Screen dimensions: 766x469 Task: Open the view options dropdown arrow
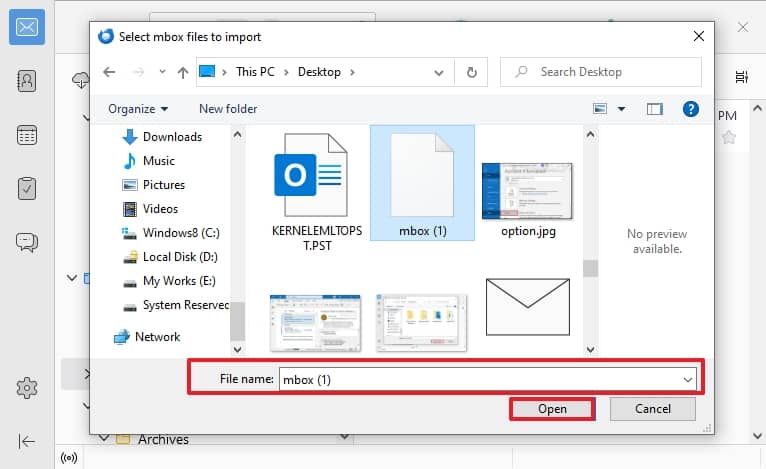coord(621,108)
